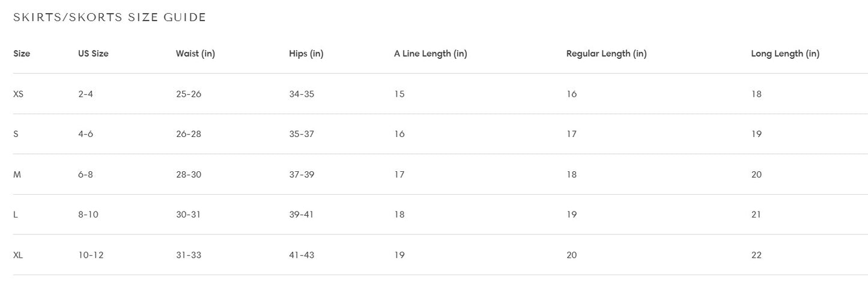Select the L size row label
The height and width of the screenshot is (298, 868).
click(16, 214)
